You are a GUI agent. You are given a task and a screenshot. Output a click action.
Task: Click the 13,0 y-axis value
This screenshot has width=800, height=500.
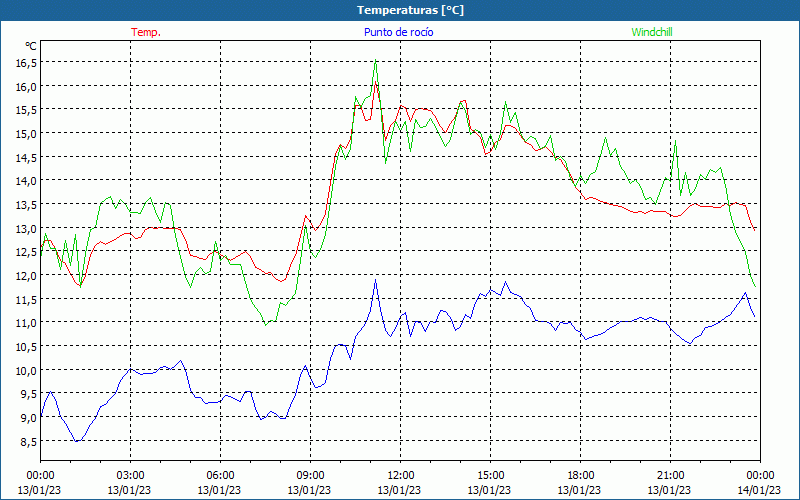pyautogui.click(x=27, y=229)
